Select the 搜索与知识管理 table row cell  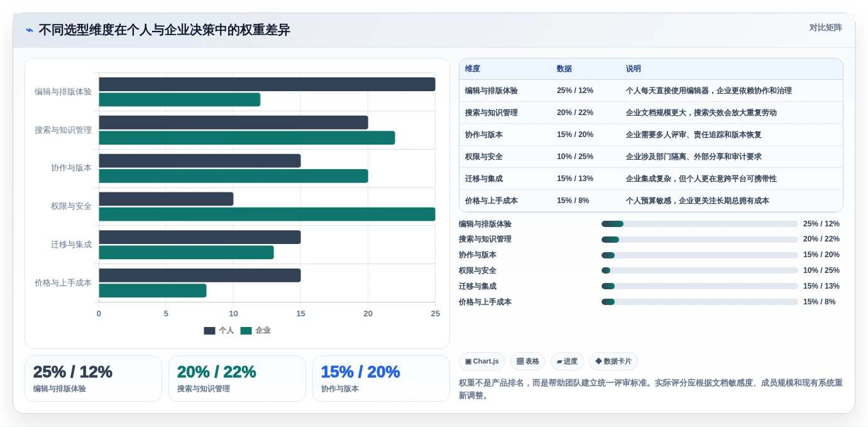(492, 113)
